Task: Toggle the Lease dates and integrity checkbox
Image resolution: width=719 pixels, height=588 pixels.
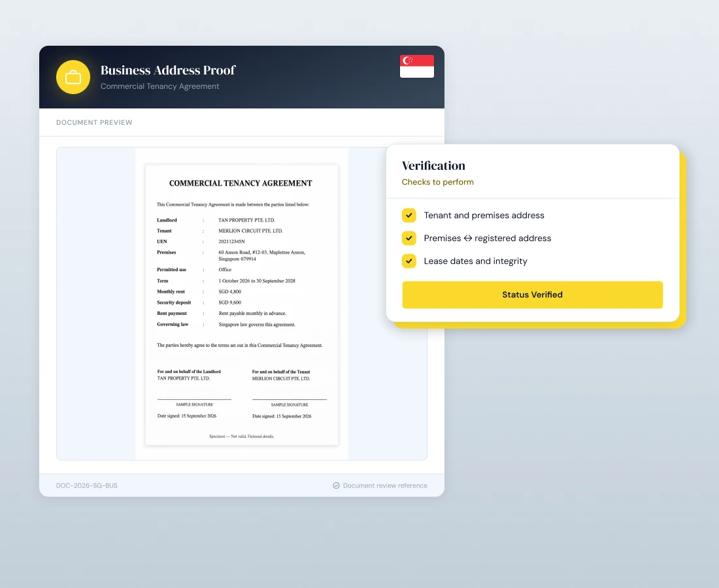Action: [409, 261]
